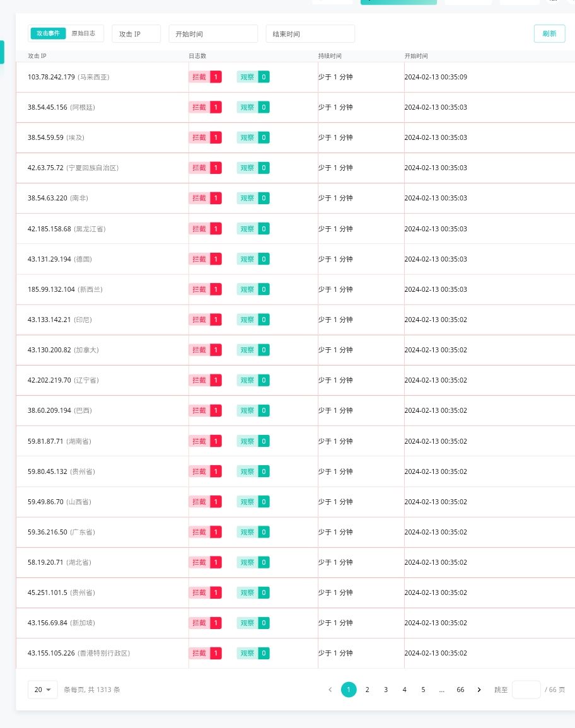Open the 20 per-page dropdown
Screen dimensions: 575x728
pyautogui.click(x=43, y=690)
